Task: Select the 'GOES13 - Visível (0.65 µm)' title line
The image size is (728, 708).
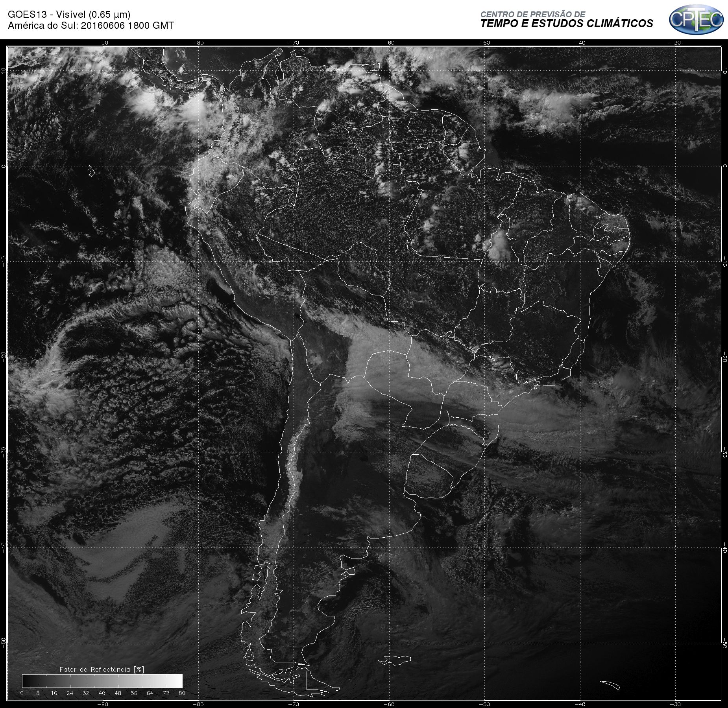Action: (x=69, y=15)
